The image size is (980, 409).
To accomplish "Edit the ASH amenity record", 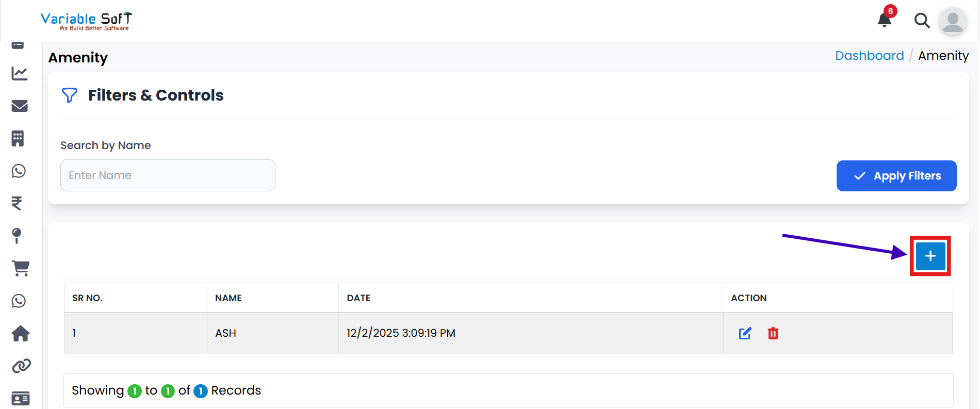I will pyautogui.click(x=745, y=333).
